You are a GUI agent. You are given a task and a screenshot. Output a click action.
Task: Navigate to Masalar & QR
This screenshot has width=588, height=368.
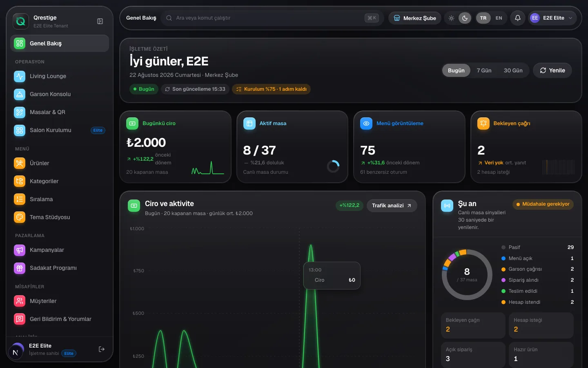pyautogui.click(x=60, y=112)
